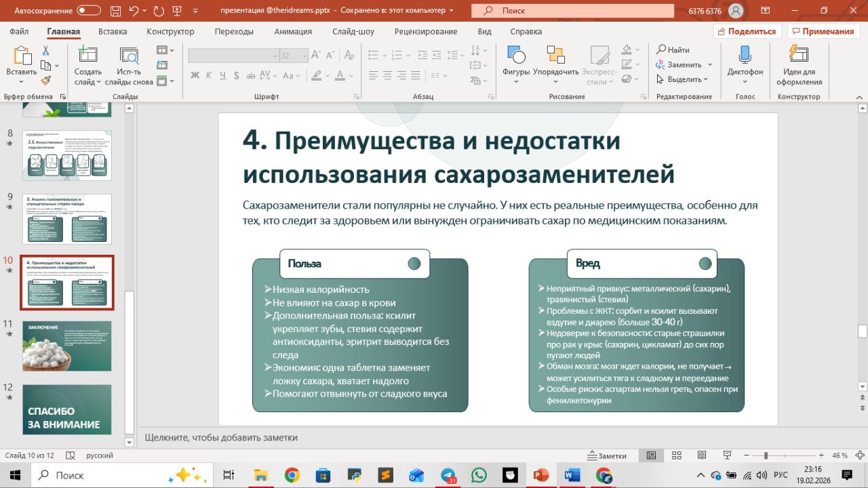Open the font size 32 dropdown
Image resolution: width=868 pixels, height=488 pixels.
point(304,56)
